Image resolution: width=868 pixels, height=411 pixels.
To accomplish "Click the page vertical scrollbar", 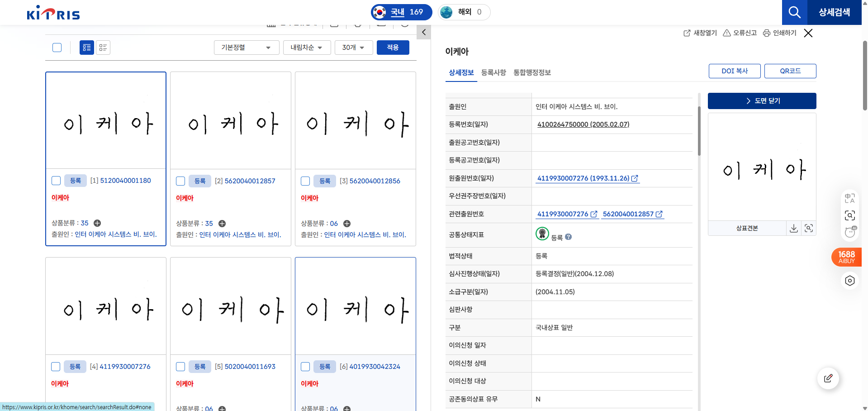I will 865,76.
